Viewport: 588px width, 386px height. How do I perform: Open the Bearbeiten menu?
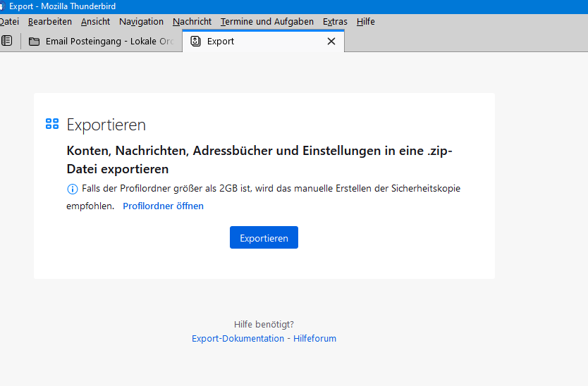[50, 22]
